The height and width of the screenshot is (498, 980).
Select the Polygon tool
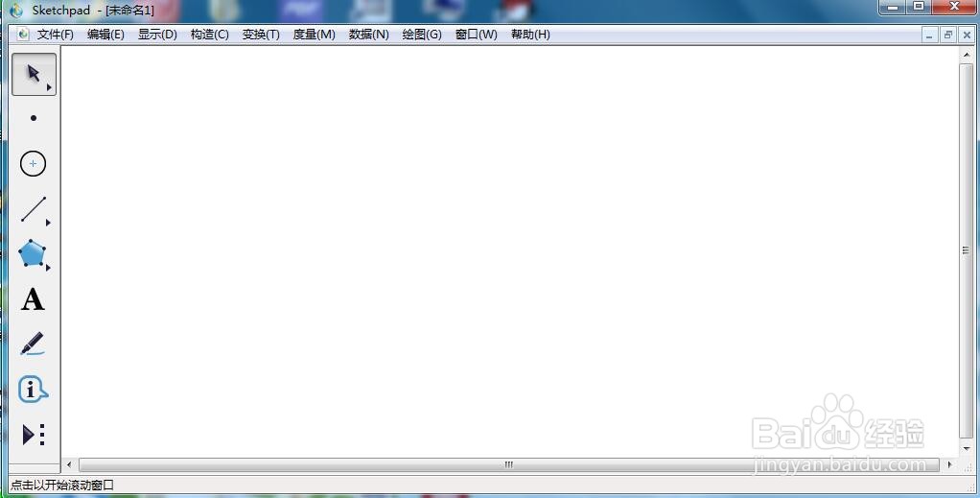[x=32, y=253]
